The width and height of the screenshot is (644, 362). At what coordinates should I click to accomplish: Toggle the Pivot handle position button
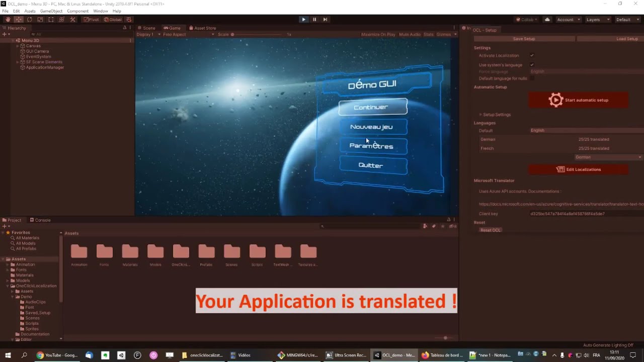pos(91,20)
